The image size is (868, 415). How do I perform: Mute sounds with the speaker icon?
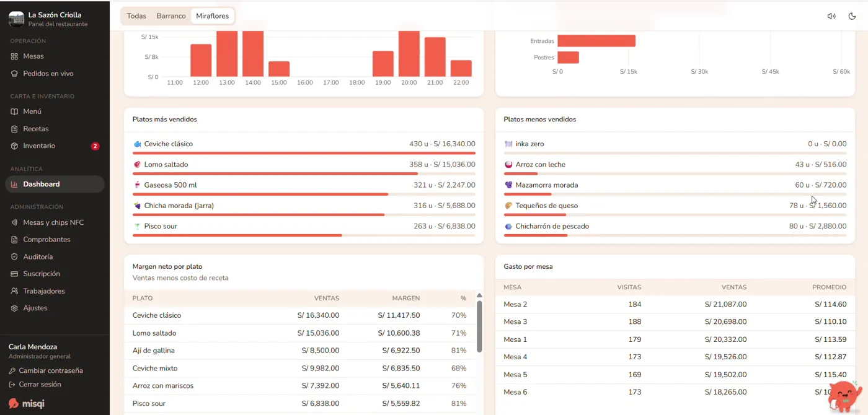pos(831,16)
